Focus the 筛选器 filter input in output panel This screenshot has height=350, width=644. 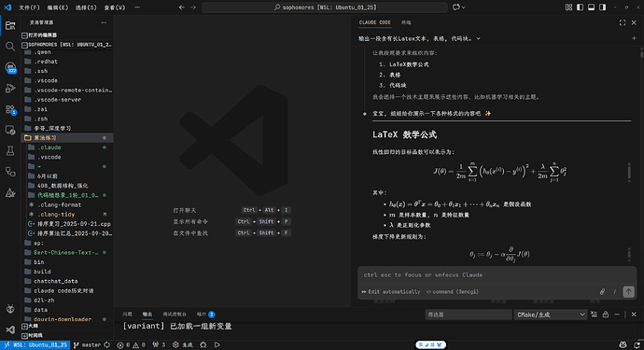[469, 315]
